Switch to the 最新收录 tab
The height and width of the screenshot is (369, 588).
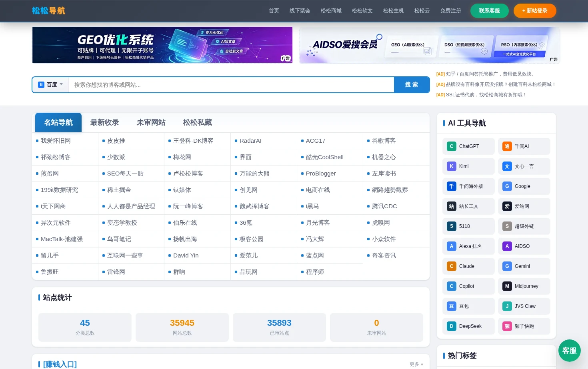pos(105,122)
